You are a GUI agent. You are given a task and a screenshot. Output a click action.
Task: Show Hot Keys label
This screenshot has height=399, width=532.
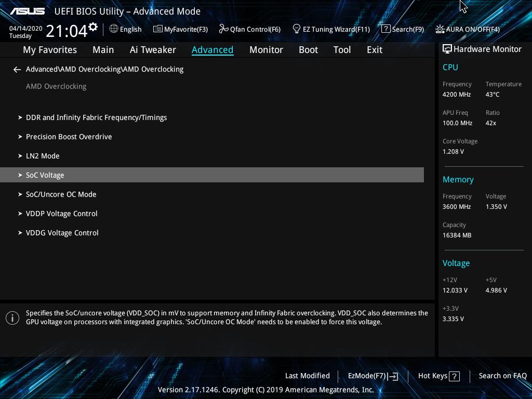[433, 376]
